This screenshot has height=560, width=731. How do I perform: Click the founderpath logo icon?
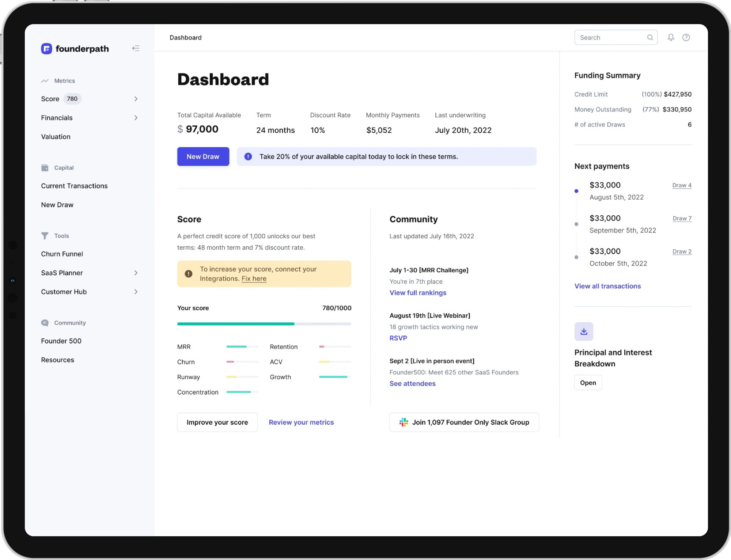coord(46,49)
